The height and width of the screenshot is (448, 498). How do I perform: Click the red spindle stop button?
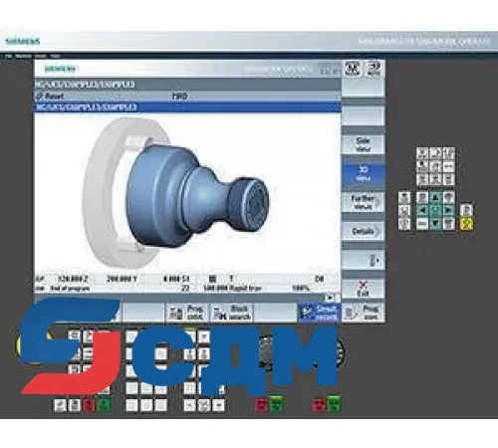[261, 405]
